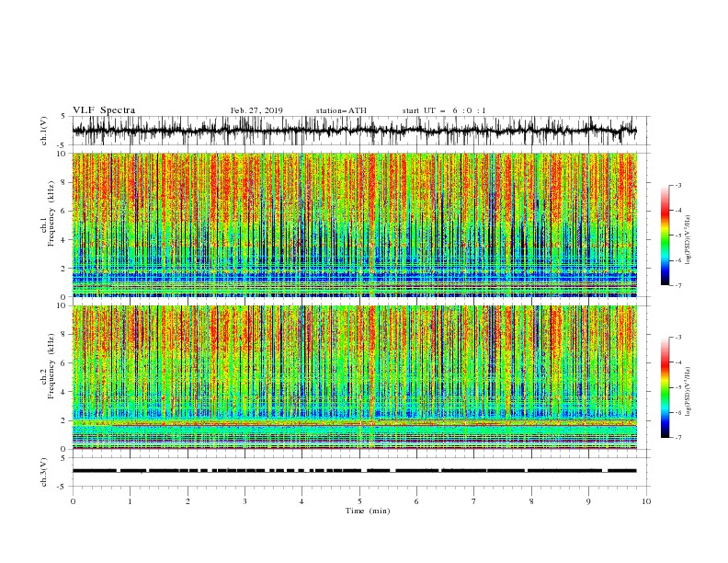Click the time axis tick label "7"
This screenshot has width=728, height=563.
tap(474, 501)
